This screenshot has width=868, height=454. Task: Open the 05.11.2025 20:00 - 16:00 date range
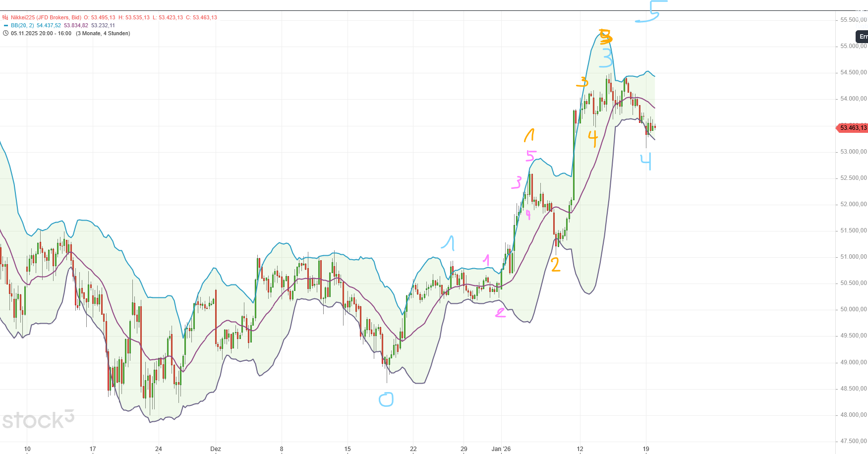[x=41, y=33]
